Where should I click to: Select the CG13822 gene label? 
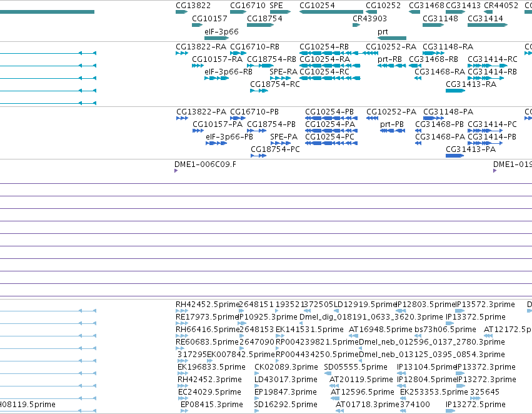(193, 6)
